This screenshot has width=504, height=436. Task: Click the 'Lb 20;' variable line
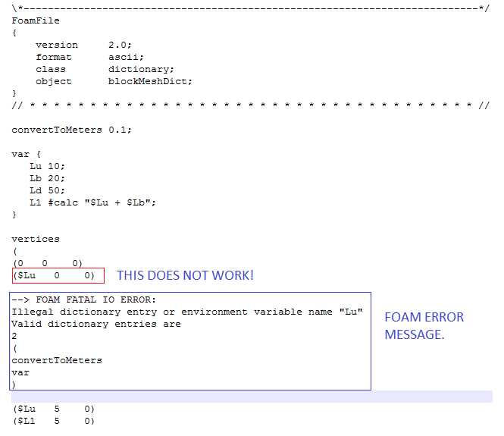tap(47, 178)
